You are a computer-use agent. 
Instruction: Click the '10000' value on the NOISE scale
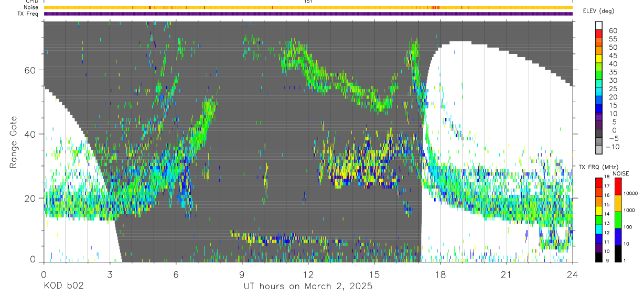tap(630, 193)
